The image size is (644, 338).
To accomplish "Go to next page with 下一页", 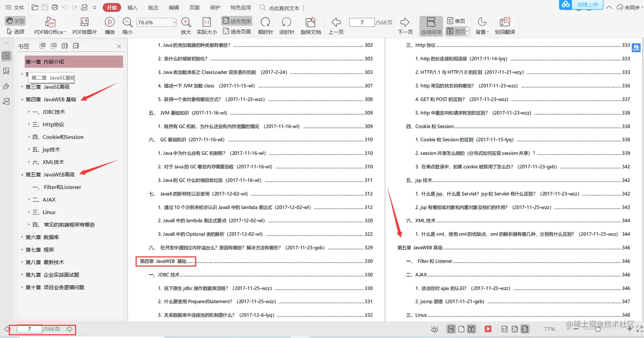I will tap(405, 26).
